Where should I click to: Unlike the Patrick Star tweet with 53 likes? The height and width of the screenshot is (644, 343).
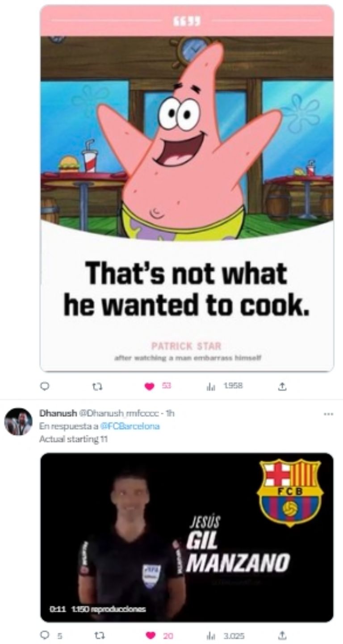tap(149, 386)
